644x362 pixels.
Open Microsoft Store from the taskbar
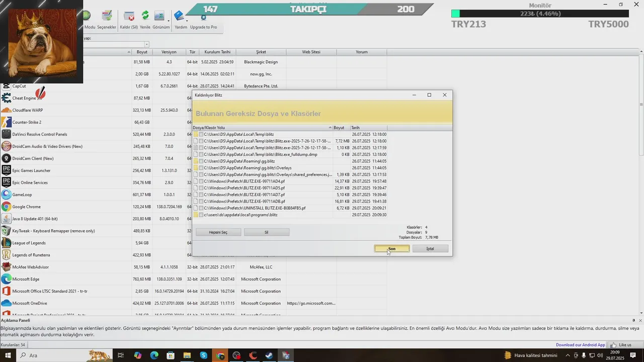click(x=171, y=355)
